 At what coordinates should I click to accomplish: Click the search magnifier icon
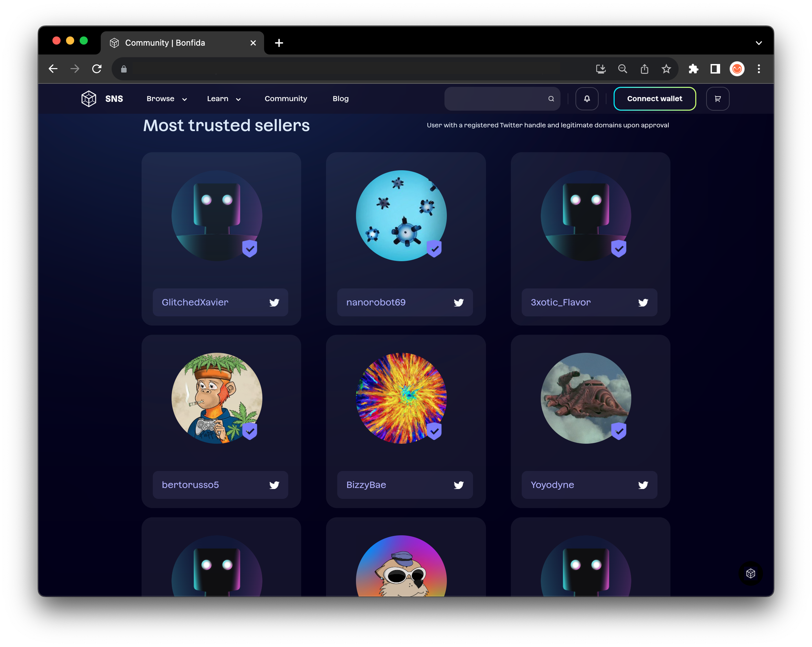(x=551, y=99)
